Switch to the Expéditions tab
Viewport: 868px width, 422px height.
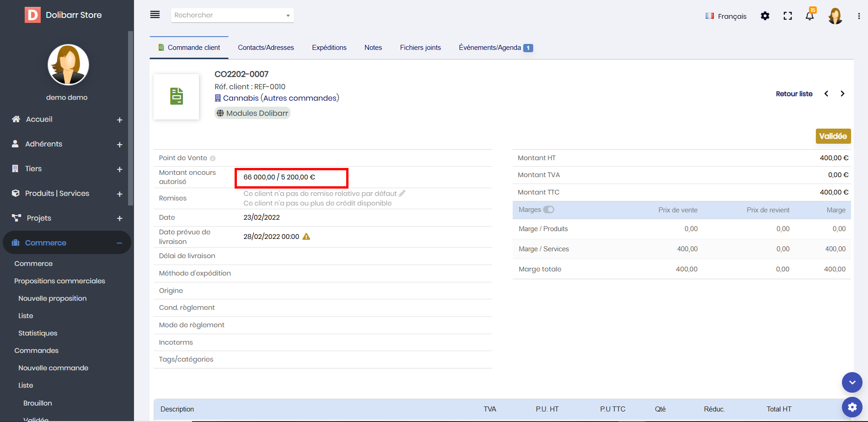click(329, 48)
